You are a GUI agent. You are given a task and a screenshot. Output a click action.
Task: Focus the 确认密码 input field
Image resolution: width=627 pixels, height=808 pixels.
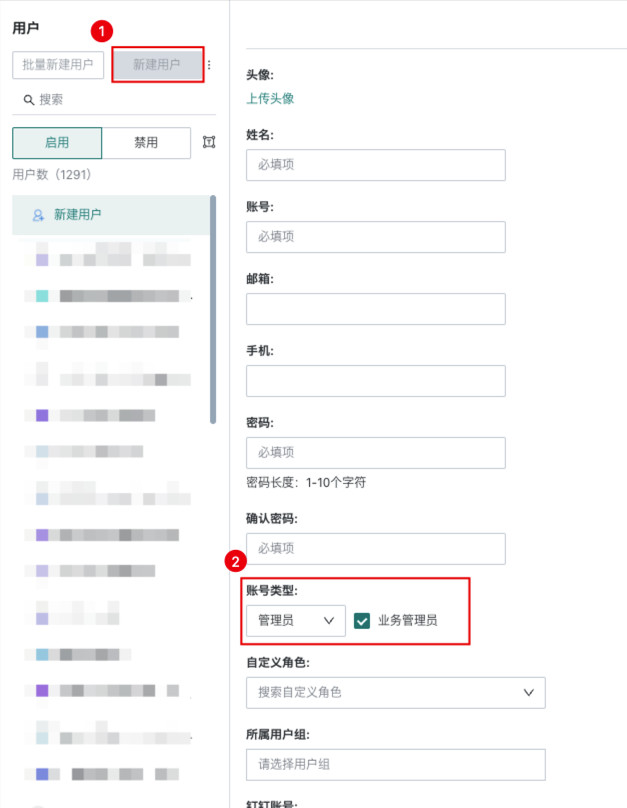point(375,549)
